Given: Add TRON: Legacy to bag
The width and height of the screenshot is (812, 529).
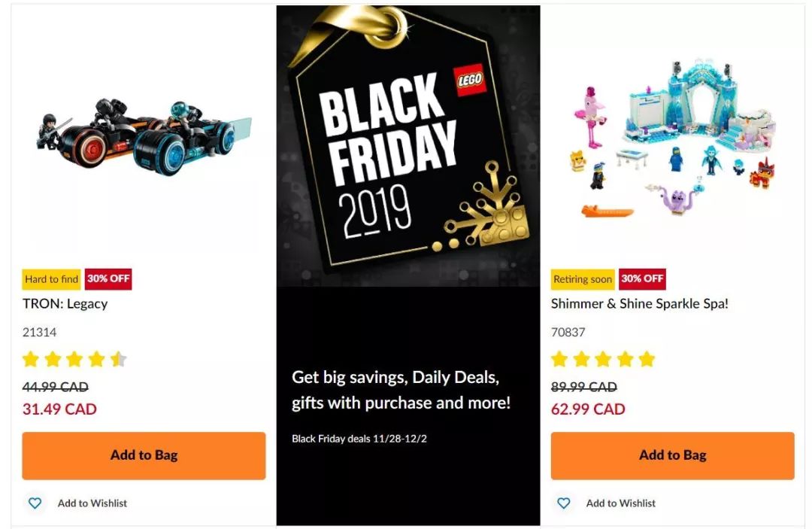Looking at the screenshot, I should click(x=144, y=455).
